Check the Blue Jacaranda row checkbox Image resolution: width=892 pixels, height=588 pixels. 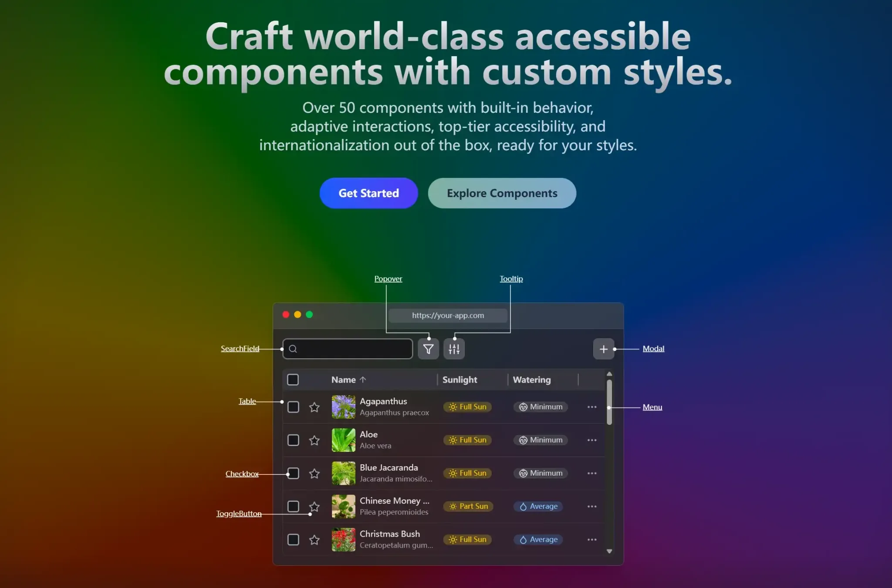[x=293, y=473]
